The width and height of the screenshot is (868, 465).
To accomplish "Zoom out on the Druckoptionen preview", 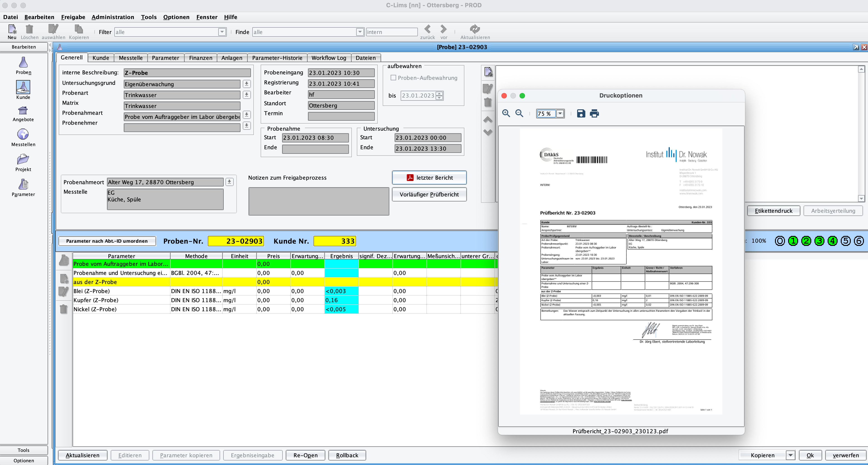I will click(x=519, y=114).
